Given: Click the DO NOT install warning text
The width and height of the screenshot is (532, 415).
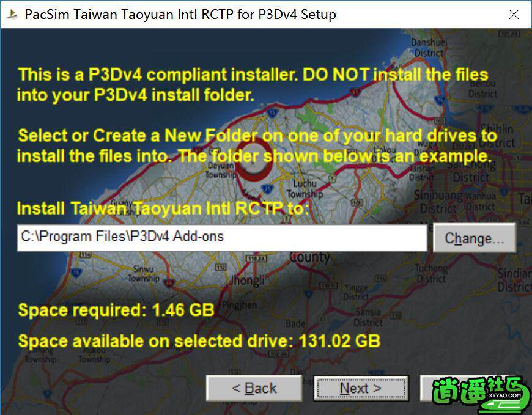Looking at the screenshot, I should coord(253,85).
